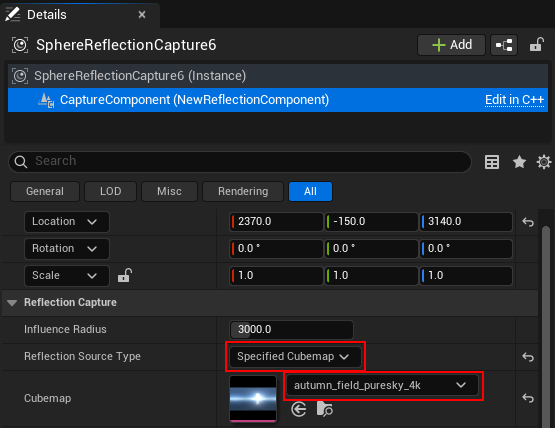Browse to Cubemap asset in Content Browser
Screen dimensions: 555x428
click(x=325, y=410)
